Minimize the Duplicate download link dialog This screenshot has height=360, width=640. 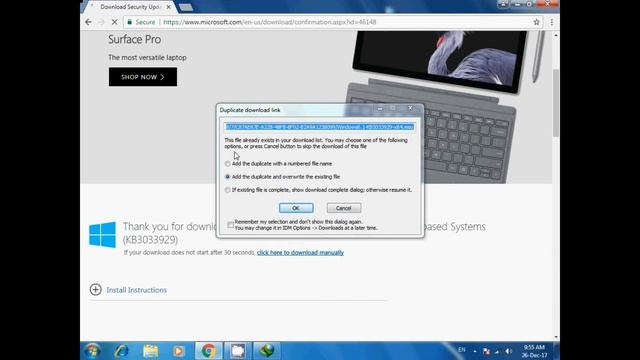click(380, 108)
